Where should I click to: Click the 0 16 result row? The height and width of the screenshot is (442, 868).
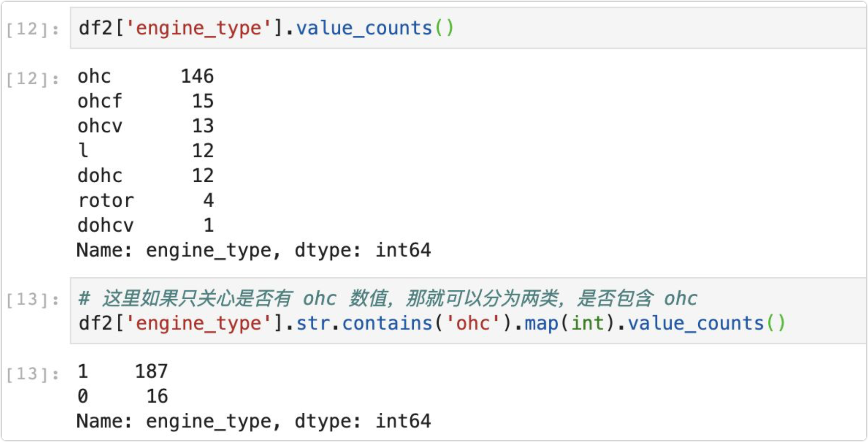(x=122, y=396)
